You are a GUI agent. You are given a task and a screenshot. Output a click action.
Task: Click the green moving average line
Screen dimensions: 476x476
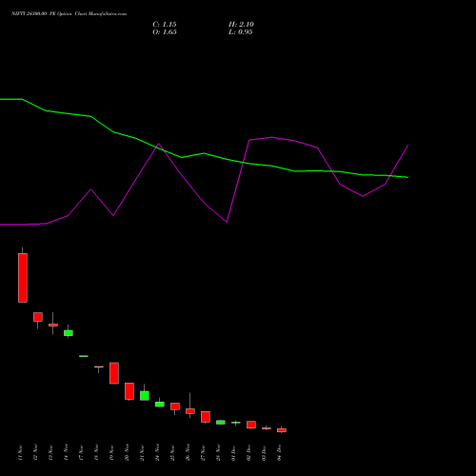204,153
